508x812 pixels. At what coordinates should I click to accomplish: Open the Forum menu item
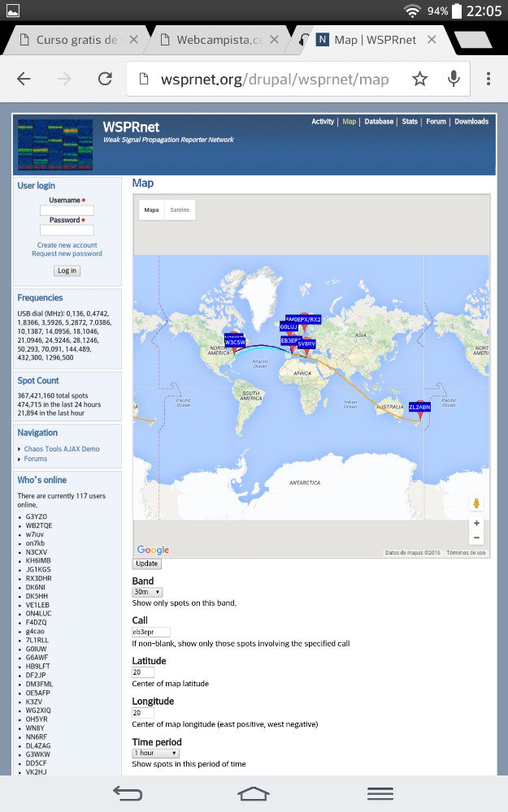(436, 122)
